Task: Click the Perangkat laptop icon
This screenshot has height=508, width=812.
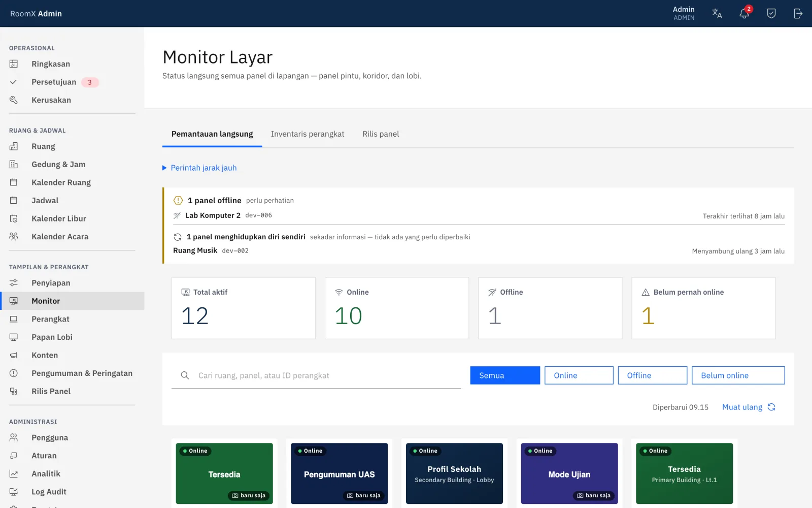Action: click(14, 319)
